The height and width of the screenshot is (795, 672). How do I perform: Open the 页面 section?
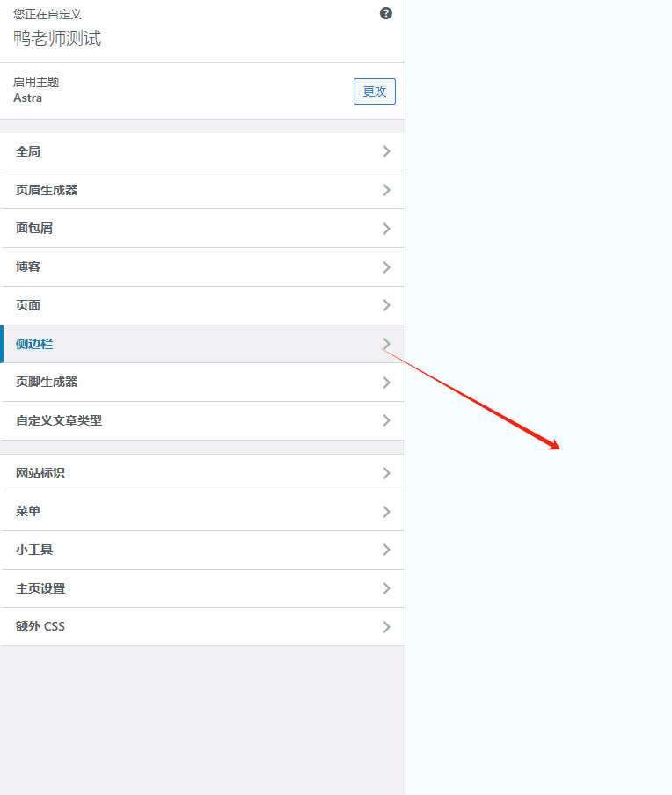[202, 306]
